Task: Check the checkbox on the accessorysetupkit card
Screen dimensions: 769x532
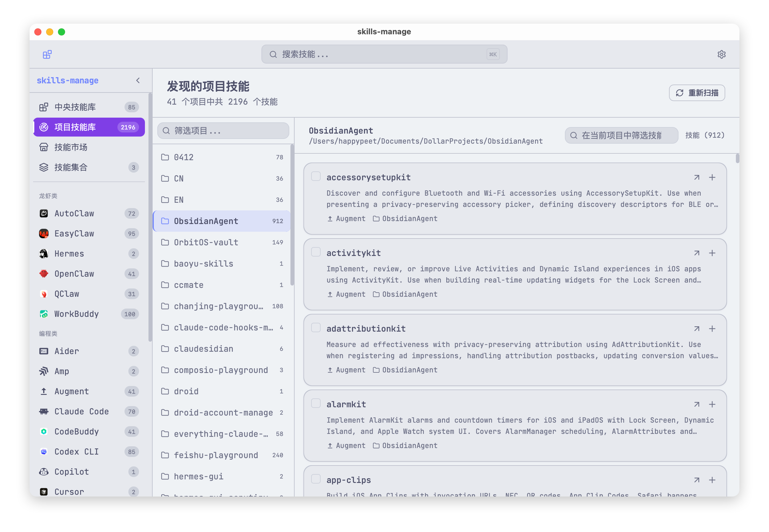Action: (316, 176)
